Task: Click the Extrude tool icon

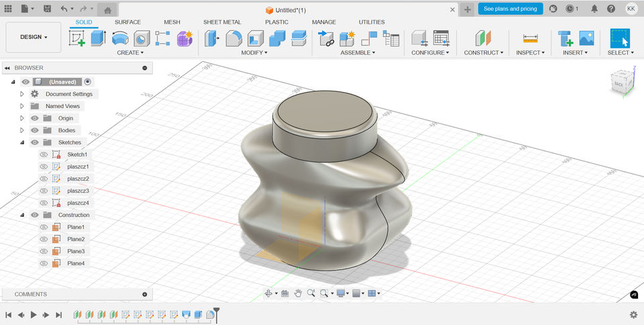Action: pos(99,38)
